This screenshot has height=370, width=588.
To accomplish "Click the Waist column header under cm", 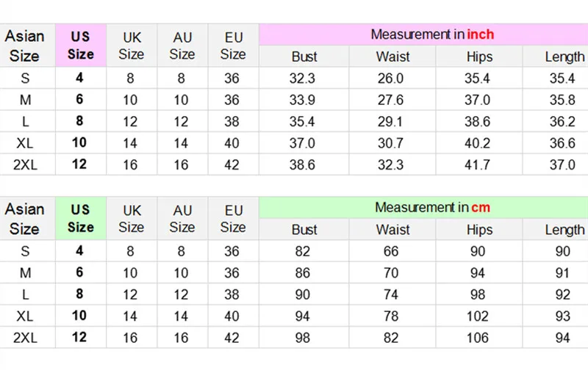I will [x=392, y=230].
